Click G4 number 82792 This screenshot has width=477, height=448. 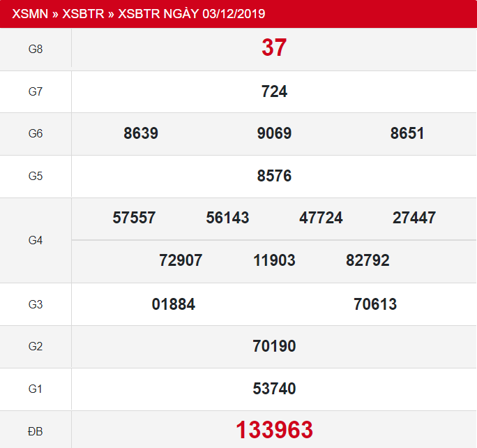point(368,261)
